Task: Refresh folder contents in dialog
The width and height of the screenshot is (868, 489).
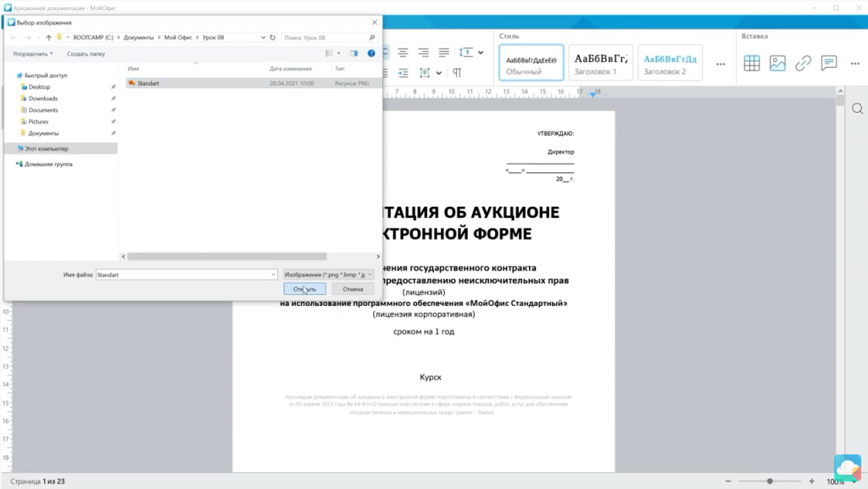Action: (x=272, y=37)
